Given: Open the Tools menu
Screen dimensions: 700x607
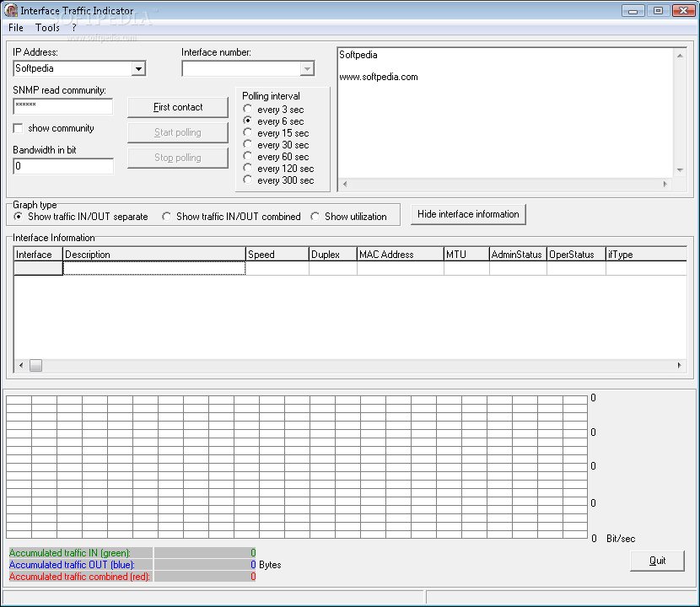Looking at the screenshot, I should point(47,28).
